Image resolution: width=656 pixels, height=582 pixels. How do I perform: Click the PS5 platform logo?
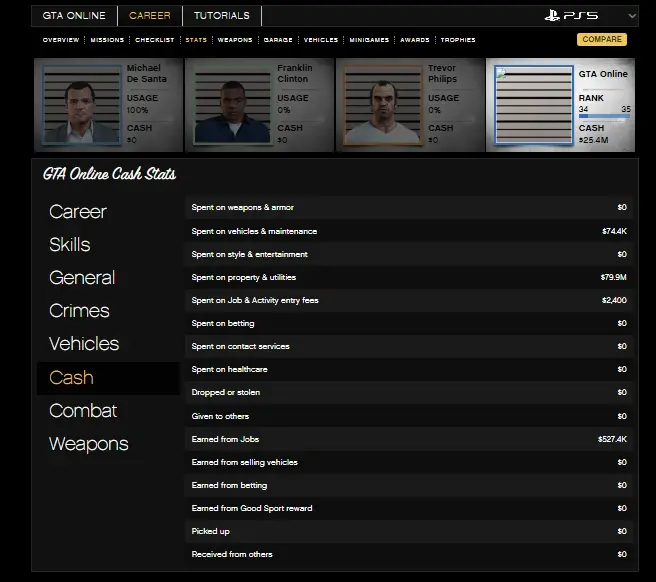(571, 16)
